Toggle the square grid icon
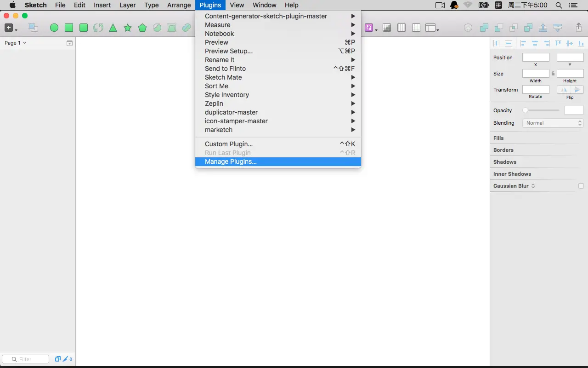The image size is (588, 368). [x=416, y=28]
